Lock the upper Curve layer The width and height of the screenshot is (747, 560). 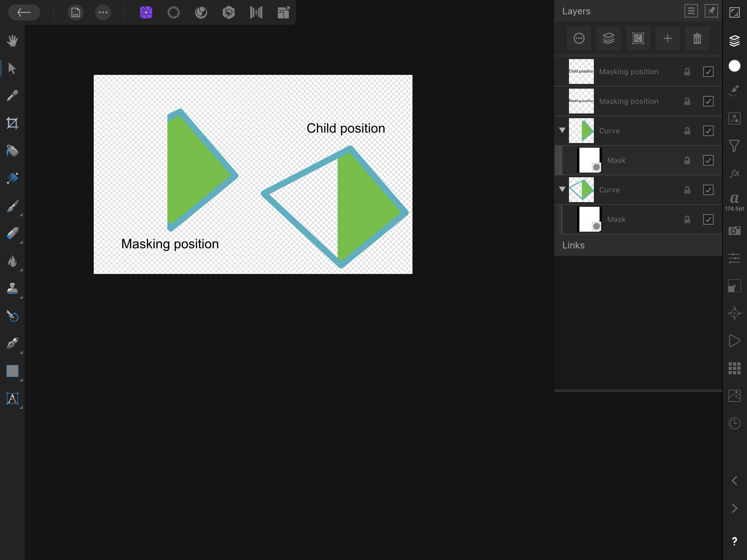687,131
